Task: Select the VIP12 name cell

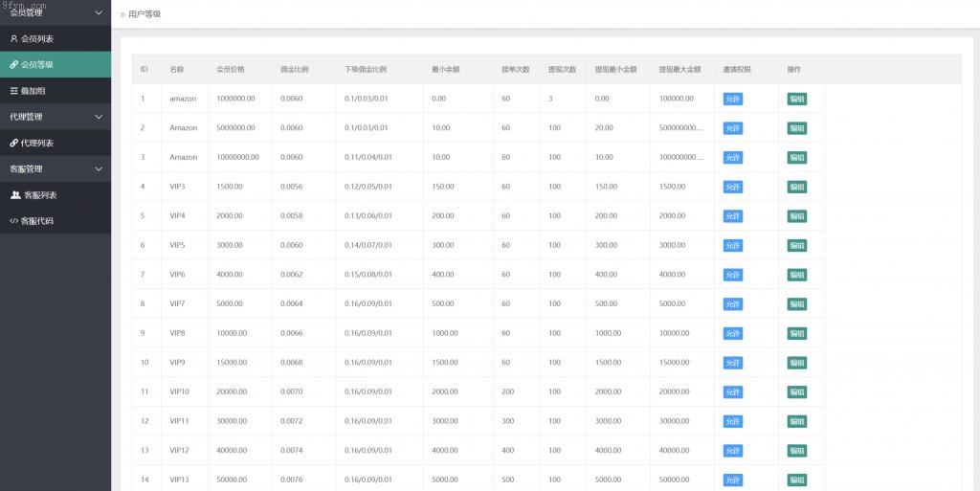Action: (180, 451)
